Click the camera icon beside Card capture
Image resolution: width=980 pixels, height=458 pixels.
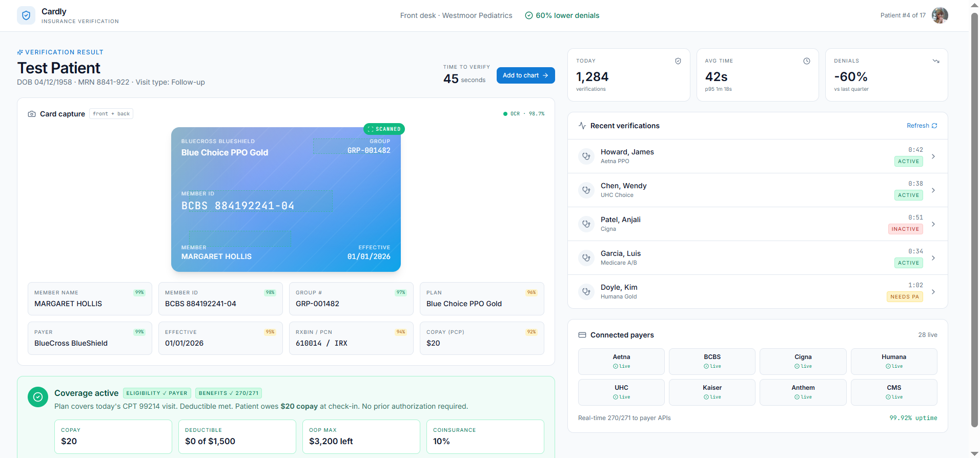(x=32, y=114)
